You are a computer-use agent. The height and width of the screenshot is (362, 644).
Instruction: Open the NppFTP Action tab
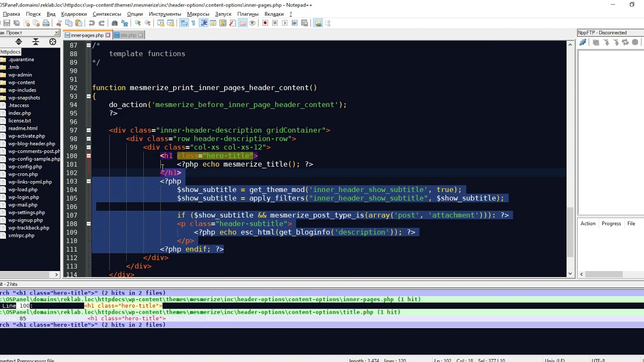coord(588,223)
